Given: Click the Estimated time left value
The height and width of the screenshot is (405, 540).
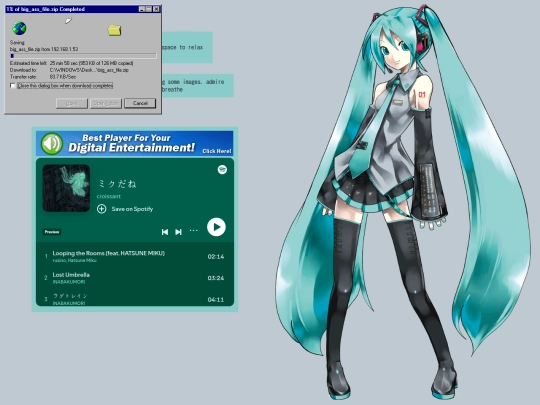Looking at the screenshot, I should coord(91,63).
